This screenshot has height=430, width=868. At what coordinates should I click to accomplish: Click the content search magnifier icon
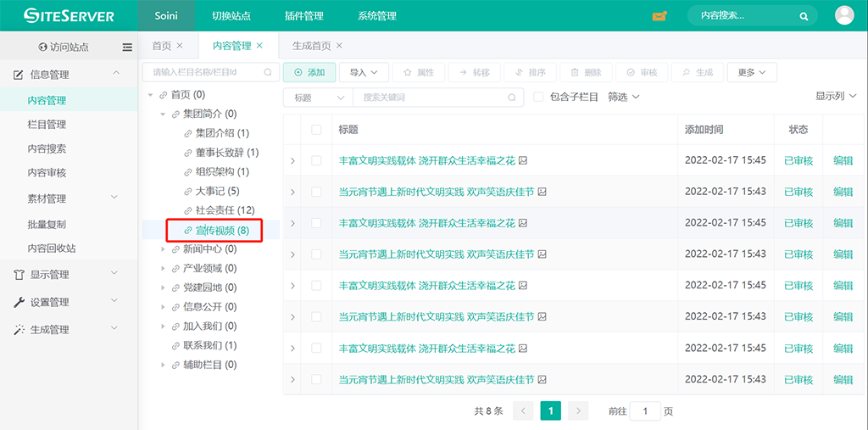(804, 16)
